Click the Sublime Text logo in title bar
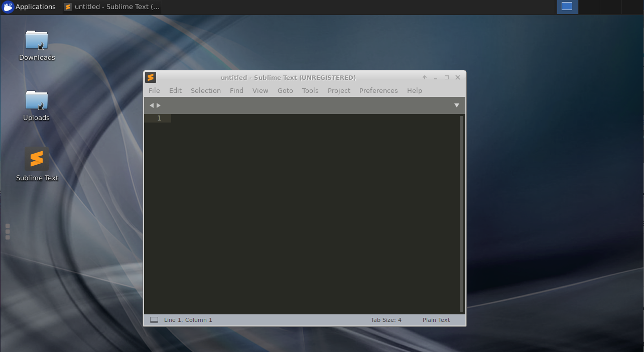The width and height of the screenshot is (644, 352). coord(151,77)
